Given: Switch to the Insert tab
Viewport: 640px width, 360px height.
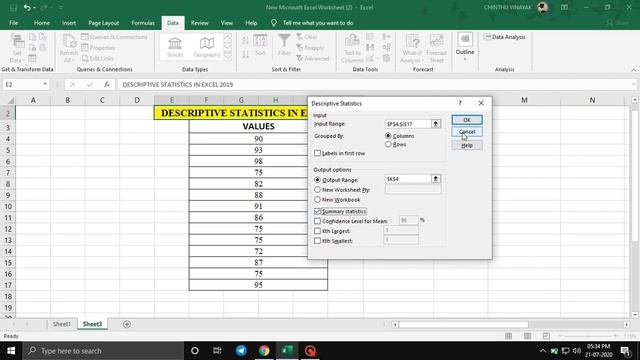Looking at the screenshot, I should (69, 23).
